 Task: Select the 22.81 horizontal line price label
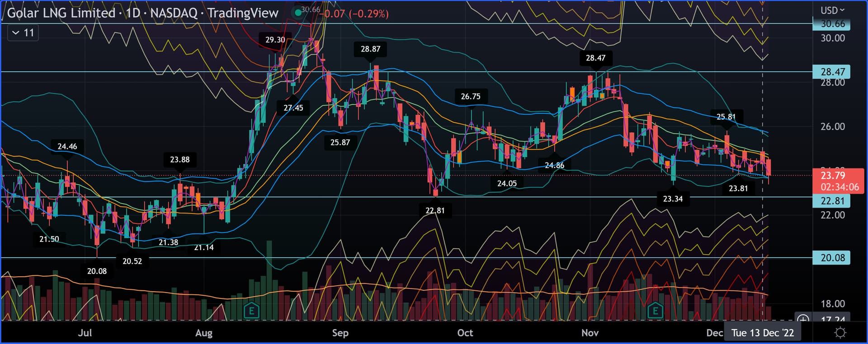pyautogui.click(x=832, y=201)
